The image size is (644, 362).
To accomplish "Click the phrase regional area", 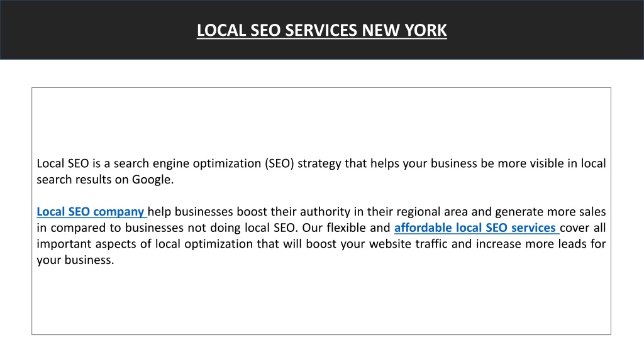I will [x=432, y=212].
